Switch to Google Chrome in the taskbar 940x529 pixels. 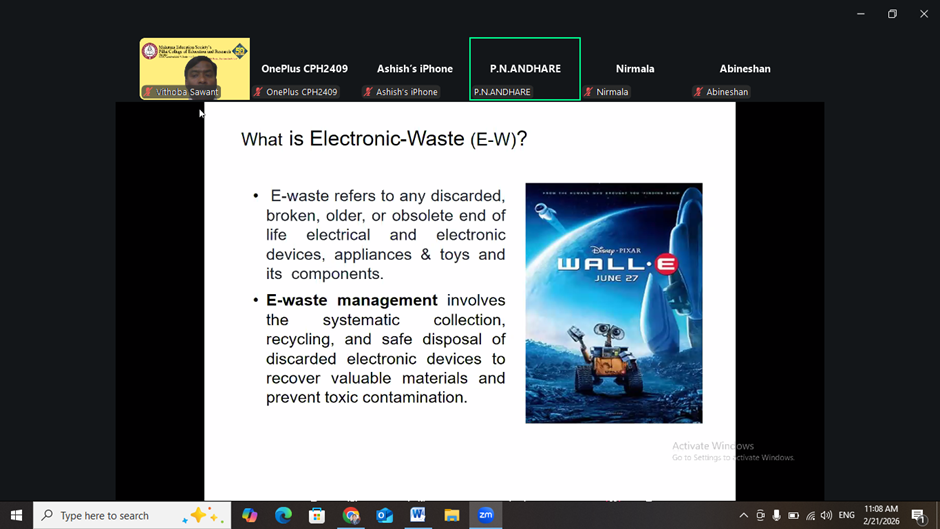coord(351,515)
